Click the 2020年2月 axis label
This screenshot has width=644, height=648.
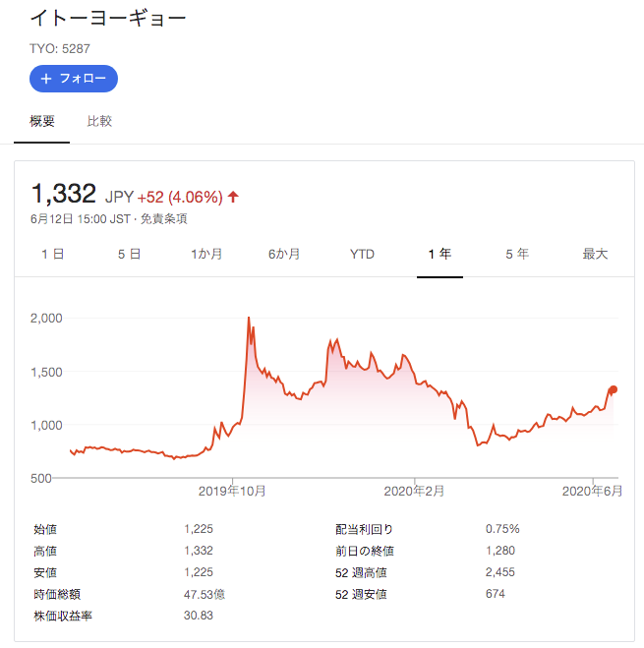tap(414, 491)
